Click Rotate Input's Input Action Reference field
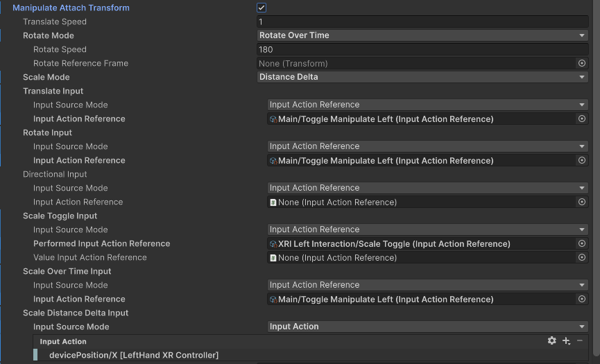The width and height of the screenshot is (600, 364). point(421,161)
